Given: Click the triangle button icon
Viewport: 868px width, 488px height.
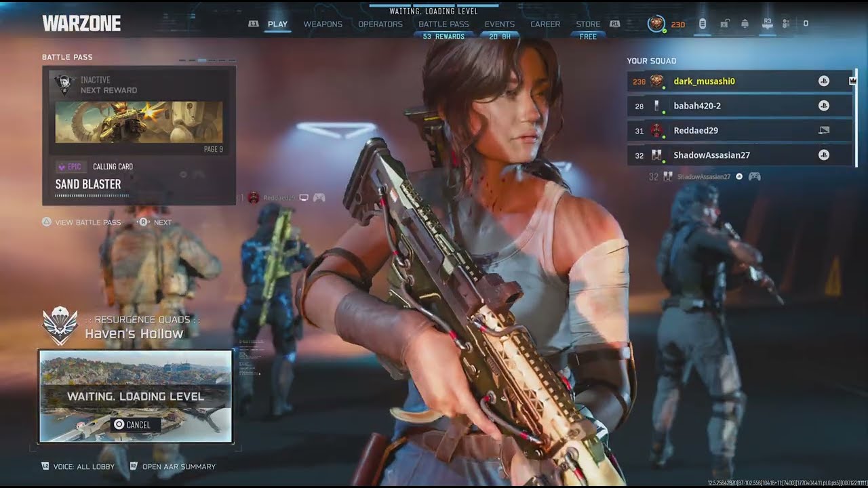Looking at the screenshot, I should pos(47,222).
